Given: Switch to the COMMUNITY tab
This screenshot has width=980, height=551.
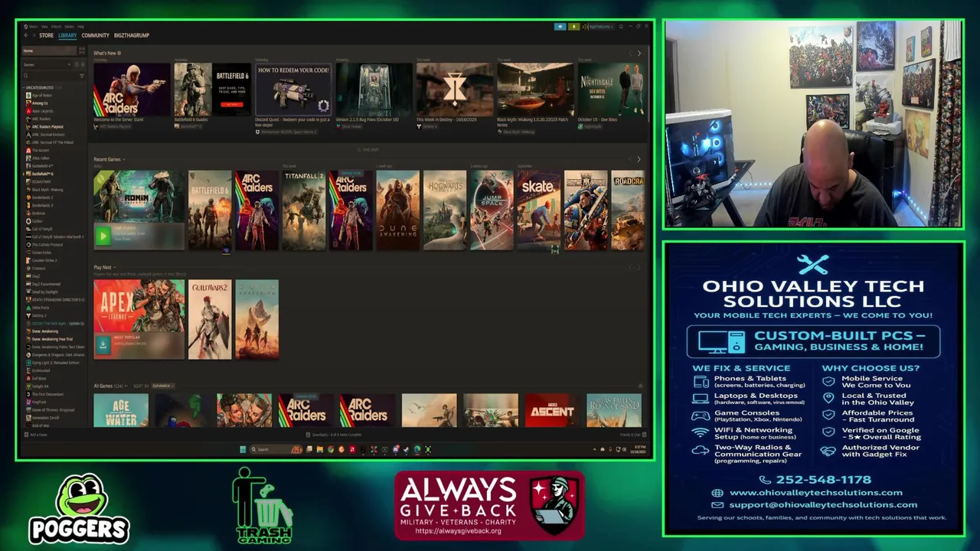Looking at the screenshot, I should [96, 35].
